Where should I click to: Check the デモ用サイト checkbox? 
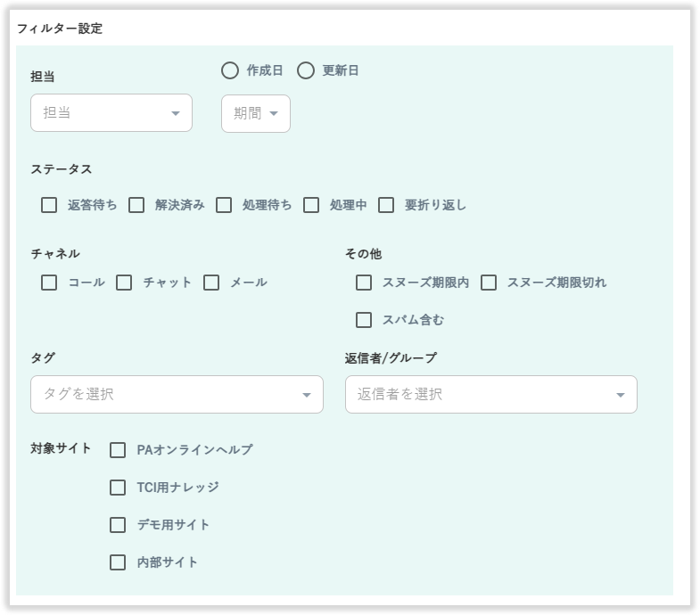(x=118, y=525)
